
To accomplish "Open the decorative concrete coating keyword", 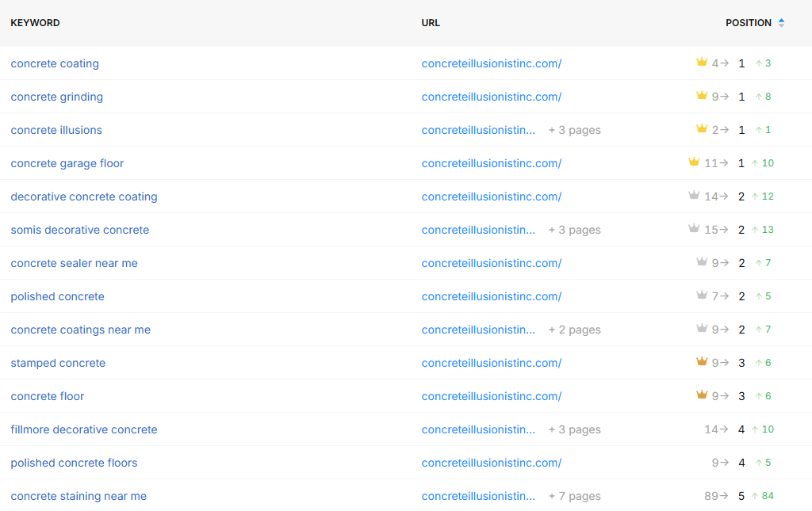I will click(x=84, y=196).
